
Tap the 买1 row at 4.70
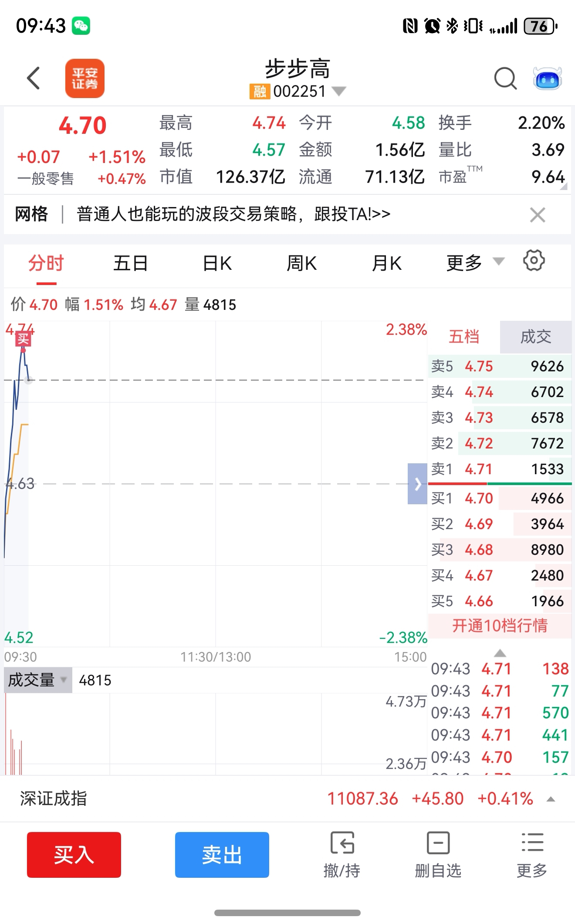click(x=500, y=498)
